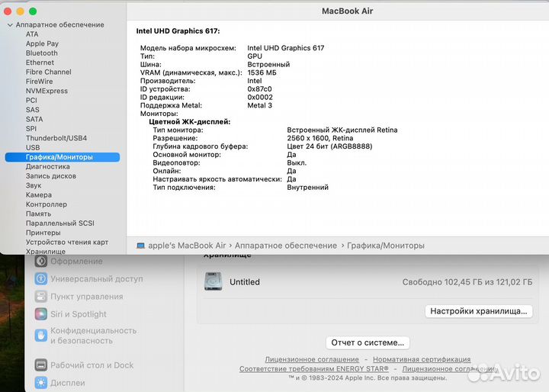Click the VRAM value 1536 МБ
Viewport: 549px width, 392px height.
click(x=262, y=73)
